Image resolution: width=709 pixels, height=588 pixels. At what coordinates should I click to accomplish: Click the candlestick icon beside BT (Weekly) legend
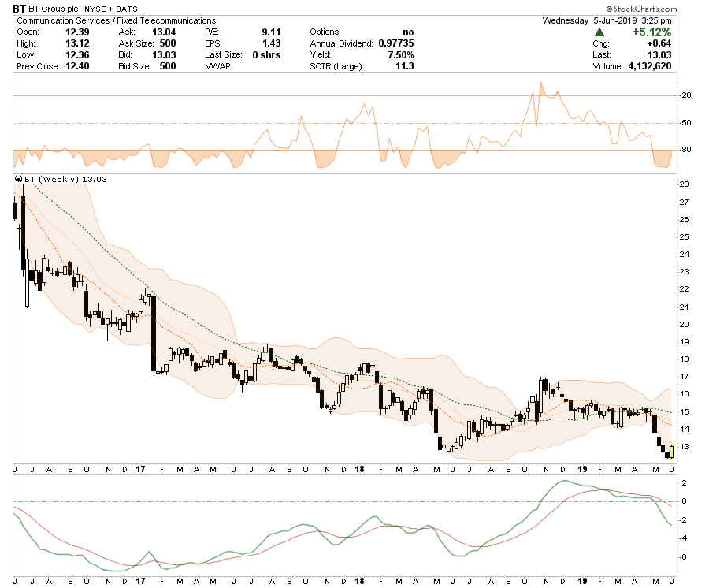click(x=19, y=179)
